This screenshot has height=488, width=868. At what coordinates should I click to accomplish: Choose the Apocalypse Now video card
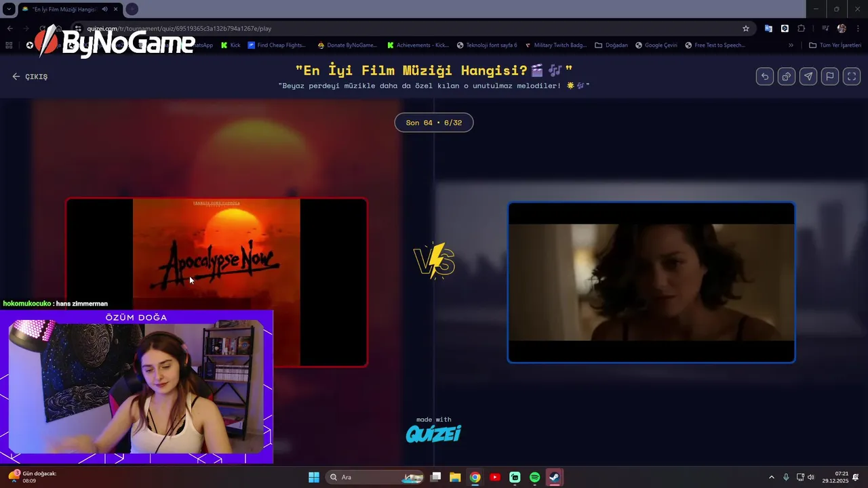[x=217, y=282]
